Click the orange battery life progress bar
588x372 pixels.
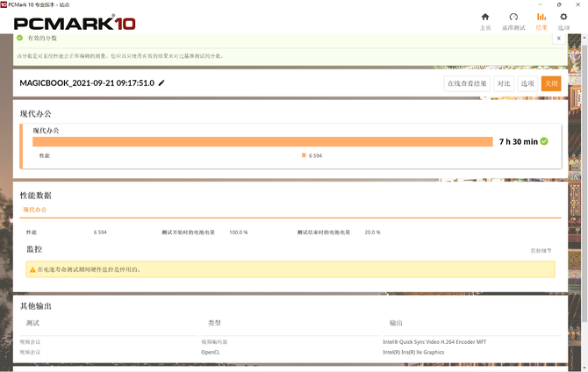(x=262, y=141)
